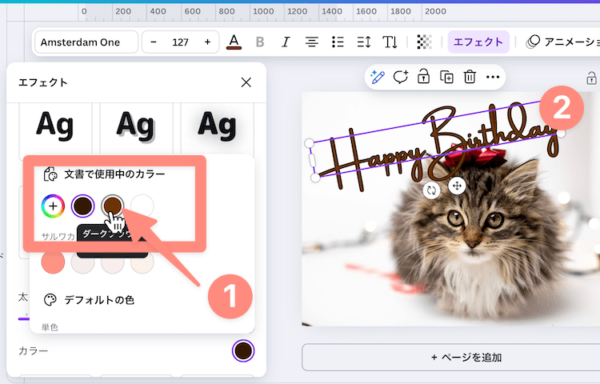Add a comment via speech bubble icon
Viewport: 600px width, 384px height.
[x=401, y=77]
